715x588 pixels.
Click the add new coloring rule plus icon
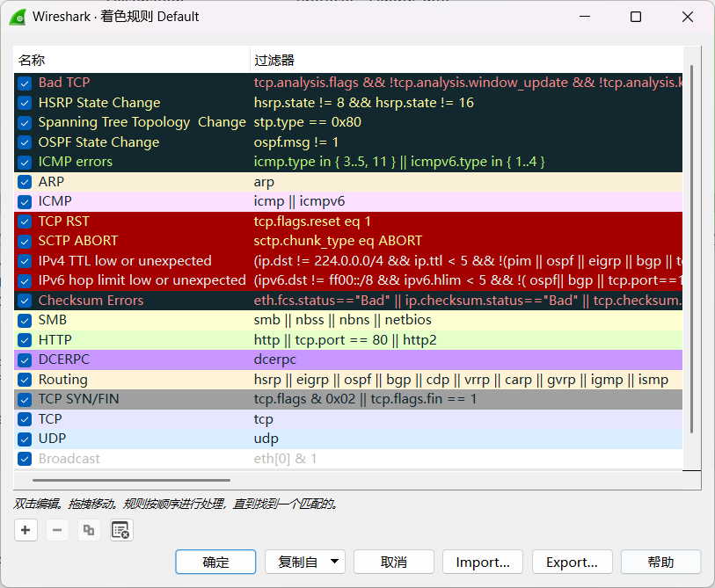(26, 530)
